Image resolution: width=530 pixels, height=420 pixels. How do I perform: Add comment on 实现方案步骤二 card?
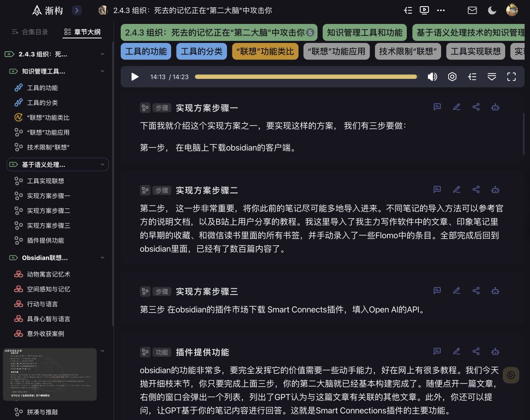[437, 189]
